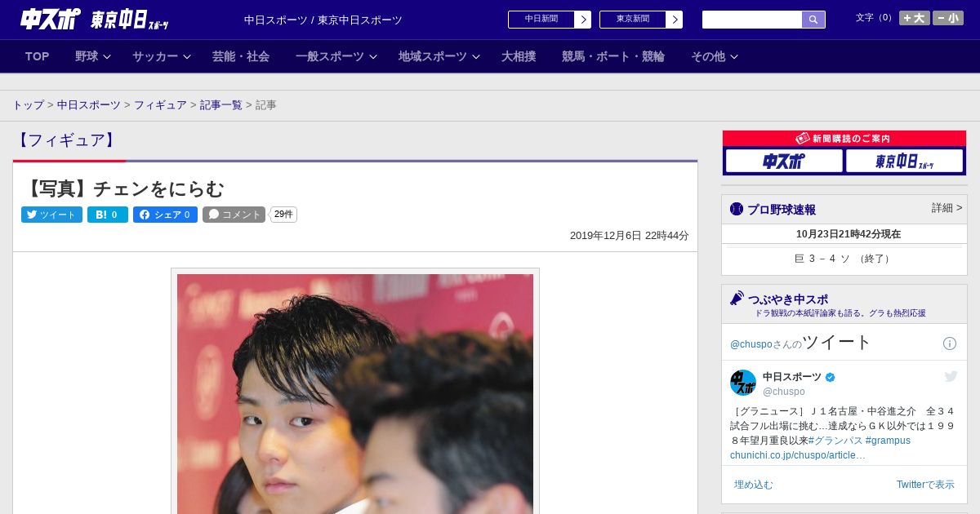This screenshot has height=514, width=980.
Task: Click the magnifier search button
Action: [813, 20]
